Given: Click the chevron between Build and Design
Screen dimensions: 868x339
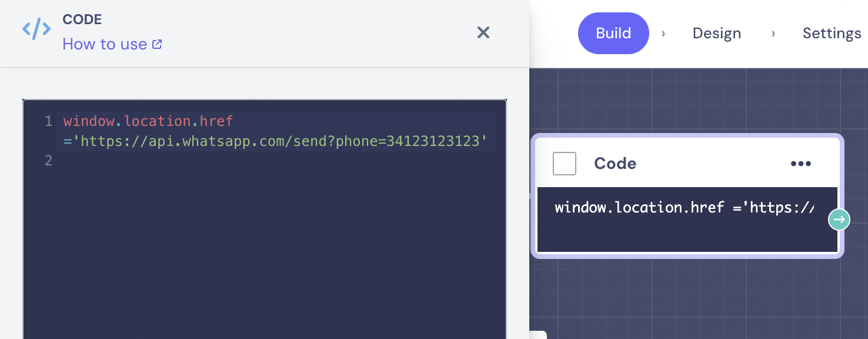Looking at the screenshot, I should (663, 34).
